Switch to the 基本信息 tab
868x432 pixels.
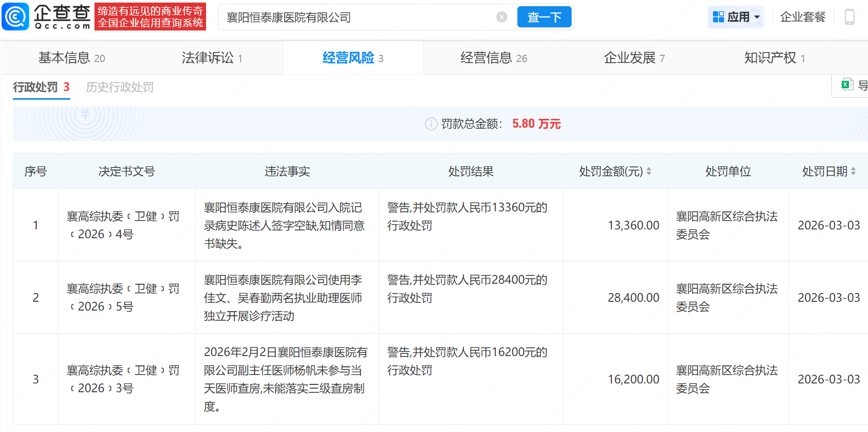pyautogui.click(x=72, y=58)
